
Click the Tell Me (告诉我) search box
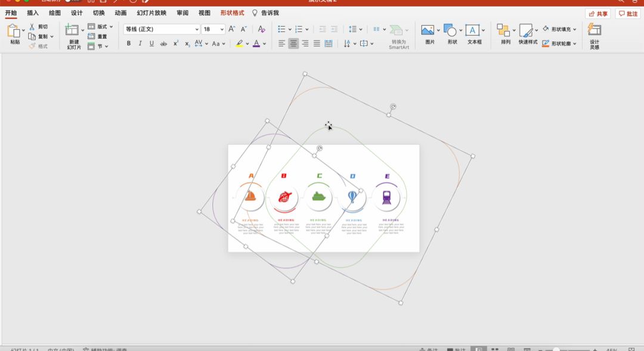tap(266, 13)
